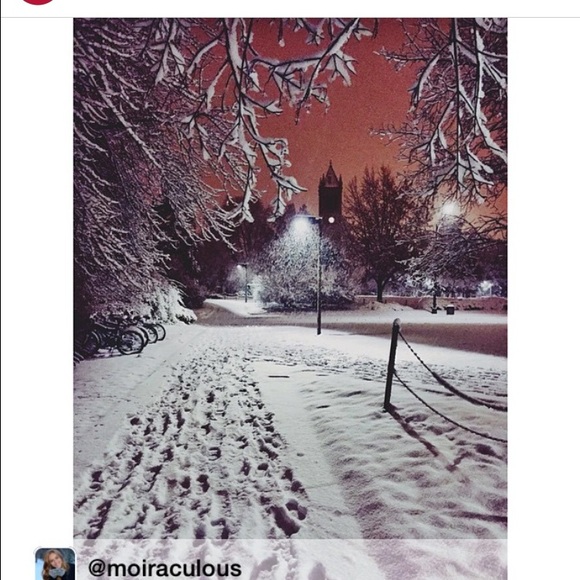580x580 pixels.
Task: Click the horizontal divider line under header
Action: pos(290,17)
